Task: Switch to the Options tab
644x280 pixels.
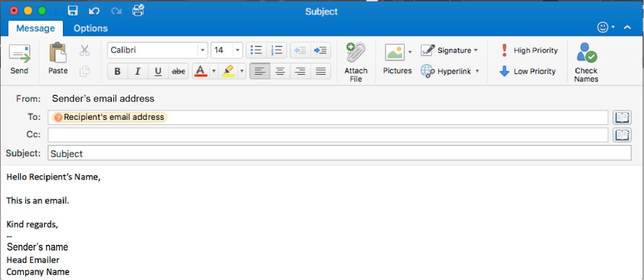Action: [x=91, y=28]
